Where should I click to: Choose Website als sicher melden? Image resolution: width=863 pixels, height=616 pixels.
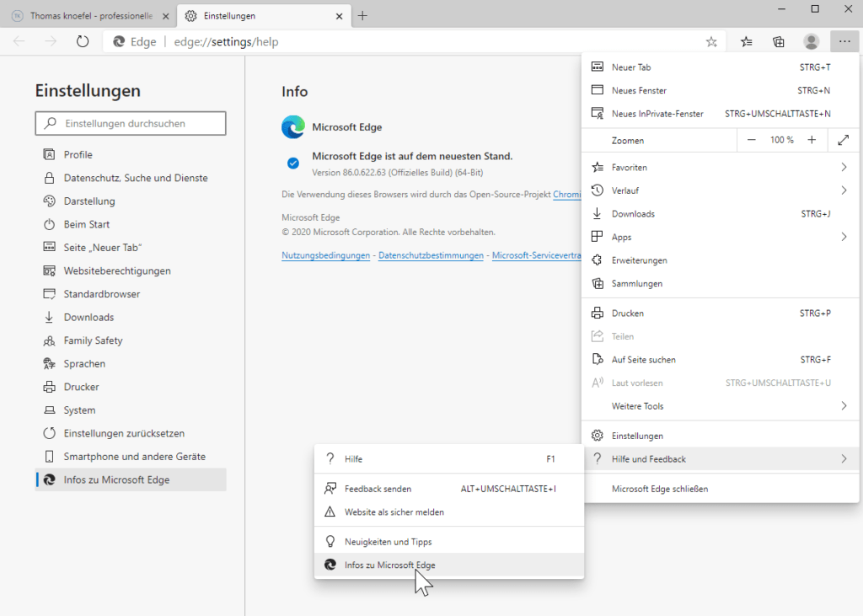(449, 512)
